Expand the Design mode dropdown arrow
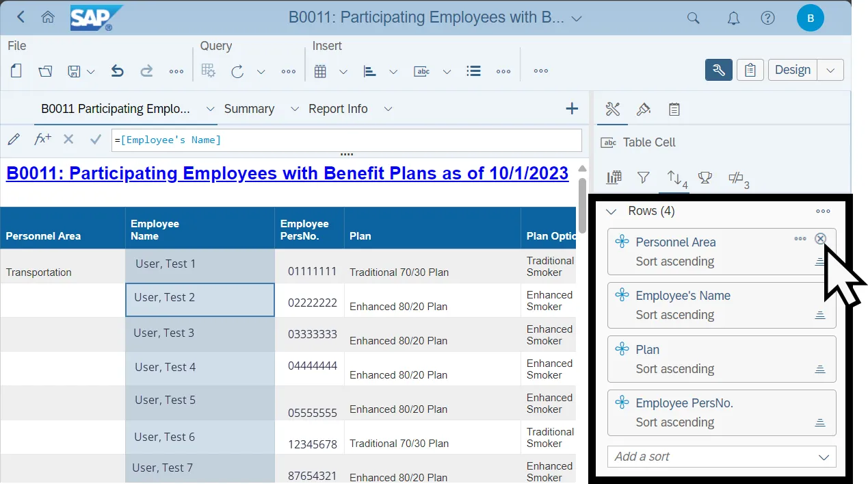Image resolution: width=868 pixels, height=484 pixels. (x=830, y=70)
